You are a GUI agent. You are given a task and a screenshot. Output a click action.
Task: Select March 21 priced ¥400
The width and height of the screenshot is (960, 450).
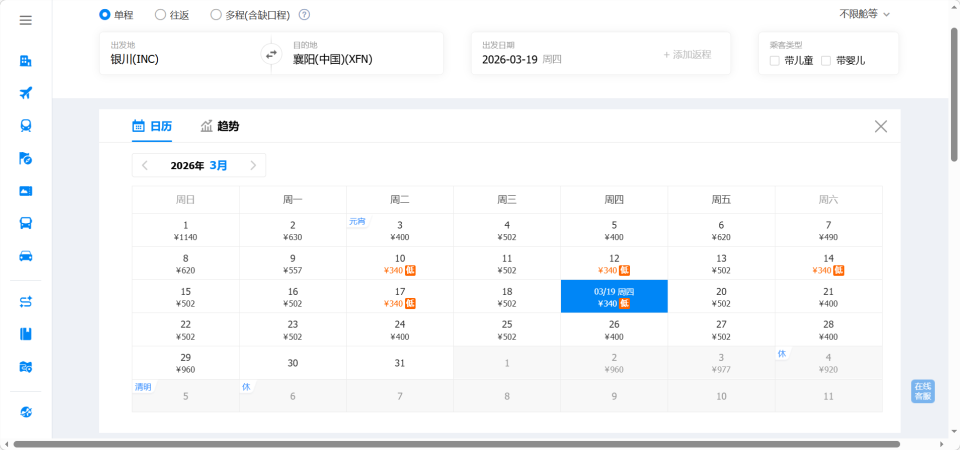pos(828,296)
